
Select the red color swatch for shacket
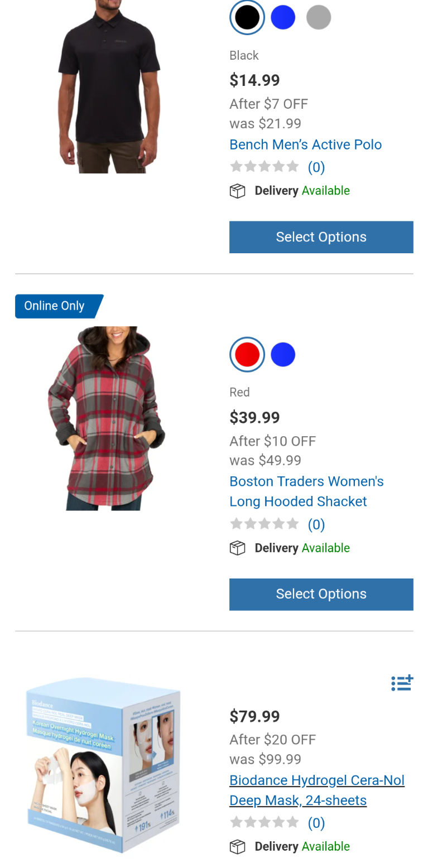click(247, 354)
